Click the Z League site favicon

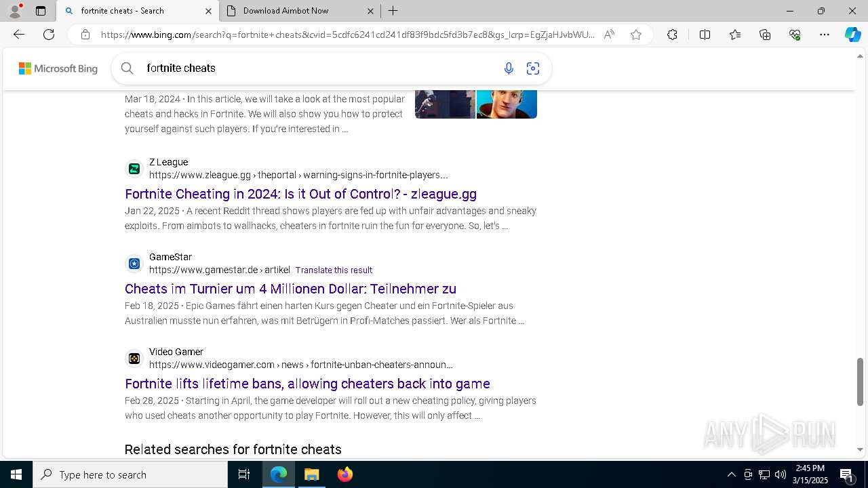[134, 168]
